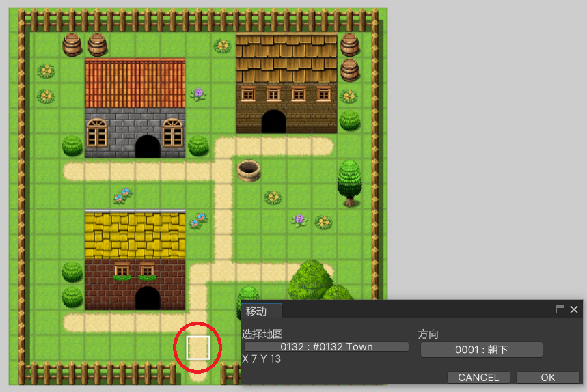
Task: Open the 方向 direction dropdown
Action: (481, 350)
